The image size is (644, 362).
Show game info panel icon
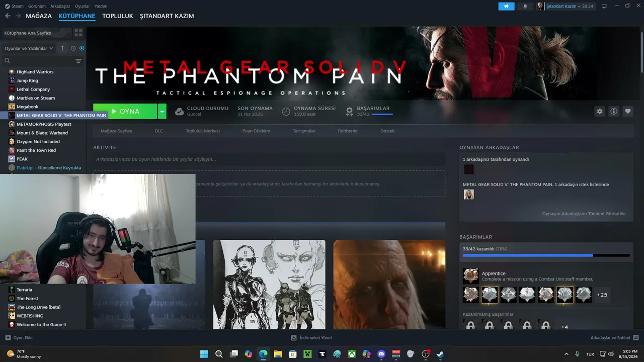[x=613, y=111]
